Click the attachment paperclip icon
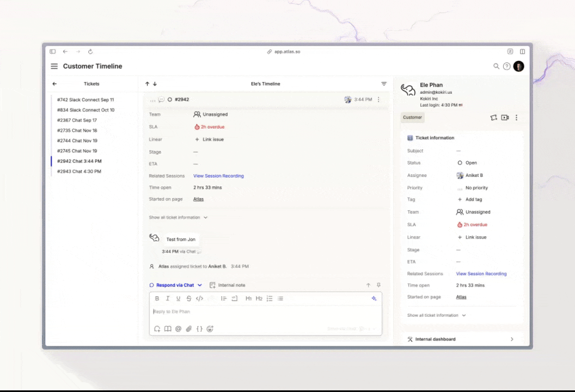Screen dimensions: 575x392 [x=189, y=329]
